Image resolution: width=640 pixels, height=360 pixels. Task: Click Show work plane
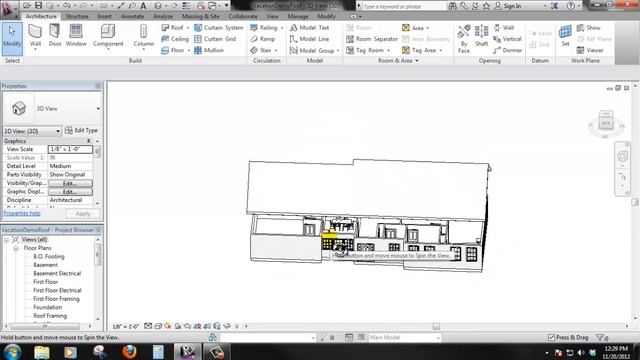coord(588,27)
